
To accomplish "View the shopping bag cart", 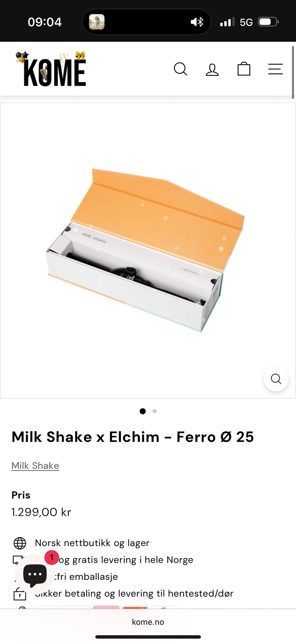I will [x=244, y=69].
